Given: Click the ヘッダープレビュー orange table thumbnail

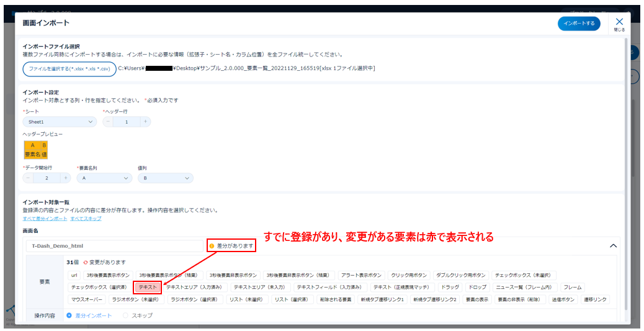Looking at the screenshot, I should coord(35,150).
